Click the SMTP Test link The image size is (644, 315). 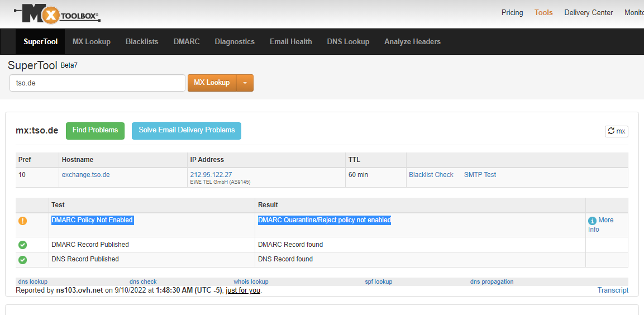pyautogui.click(x=480, y=175)
